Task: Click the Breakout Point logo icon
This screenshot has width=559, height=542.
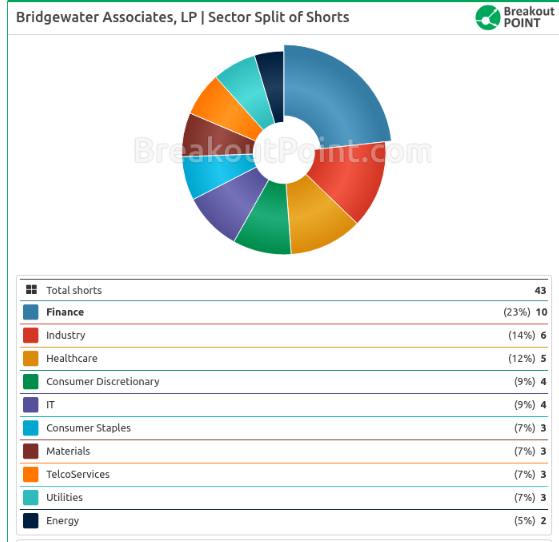Action: pos(488,17)
